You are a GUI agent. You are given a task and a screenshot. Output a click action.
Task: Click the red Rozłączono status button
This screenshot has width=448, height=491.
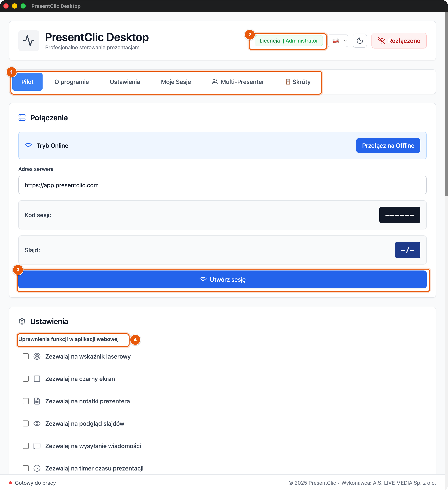pos(399,41)
